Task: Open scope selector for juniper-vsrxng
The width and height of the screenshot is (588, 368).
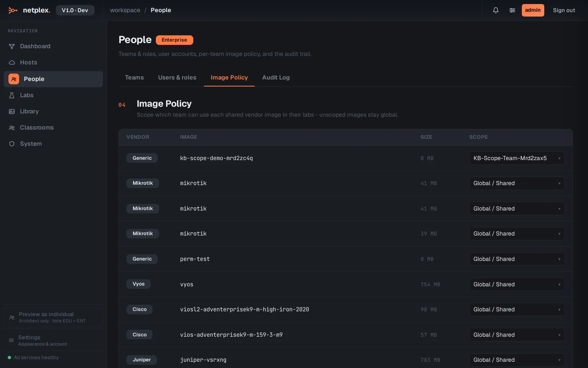Action: tap(517, 360)
